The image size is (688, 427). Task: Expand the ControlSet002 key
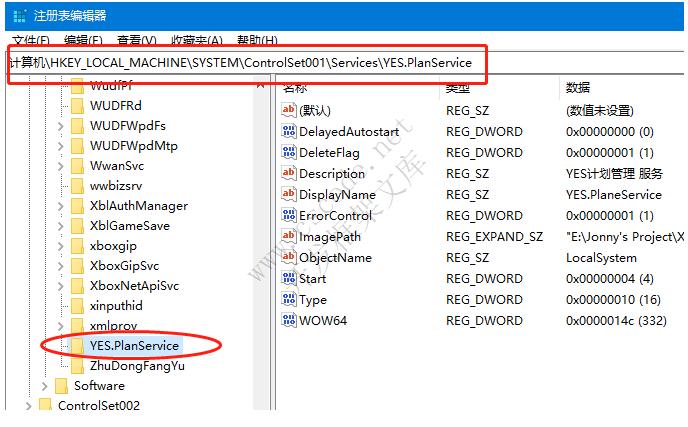28,406
